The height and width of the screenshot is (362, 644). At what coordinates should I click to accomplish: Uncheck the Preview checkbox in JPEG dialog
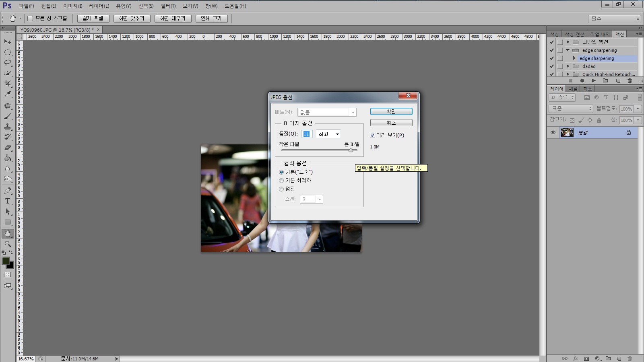click(x=372, y=136)
